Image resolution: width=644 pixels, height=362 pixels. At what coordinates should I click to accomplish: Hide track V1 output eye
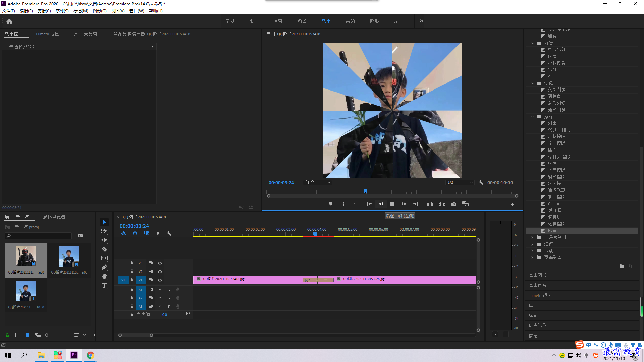160,280
